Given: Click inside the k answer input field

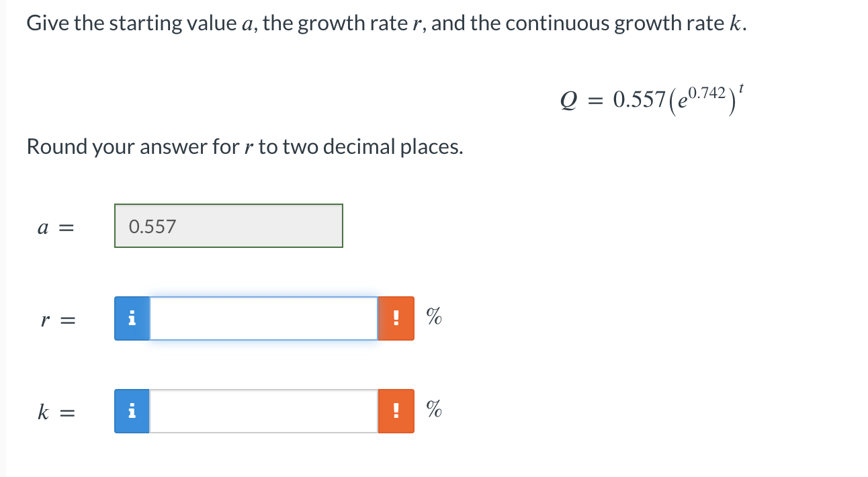Looking at the screenshot, I should 262,410.
